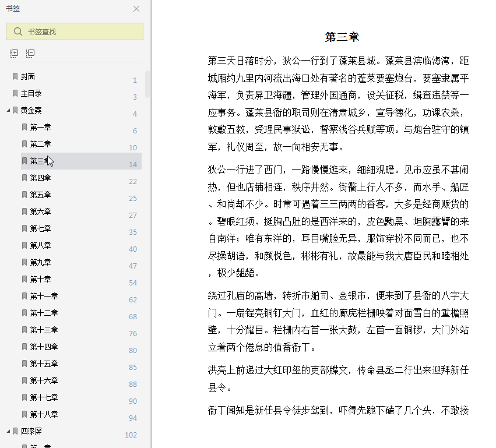This screenshot has height=448, width=496.
Task: Click the 书签 panel title
Action: [x=13, y=9]
